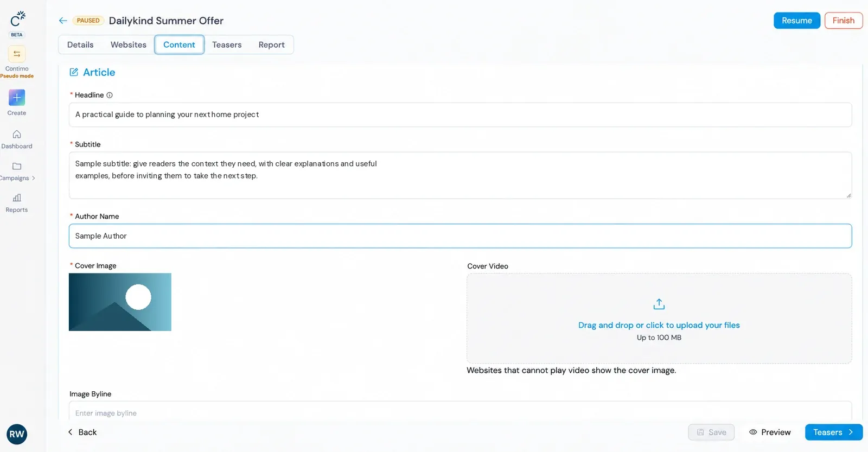Preview the article
The width and height of the screenshot is (868, 452).
pyautogui.click(x=769, y=432)
